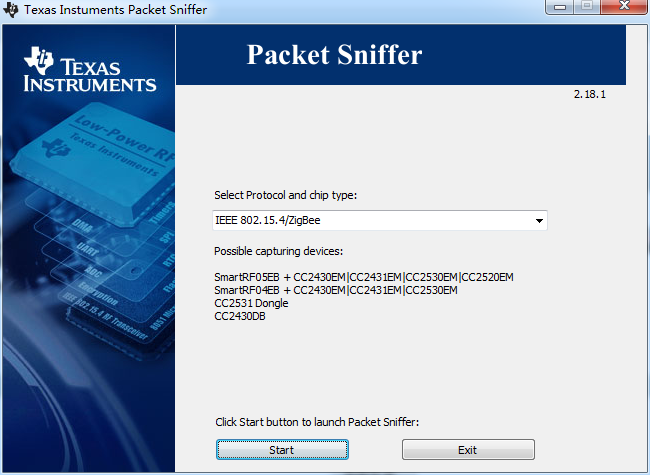Viewport: 650px width, 475px height.
Task: Expand the protocol dropdown arrow
Action: [x=539, y=220]
